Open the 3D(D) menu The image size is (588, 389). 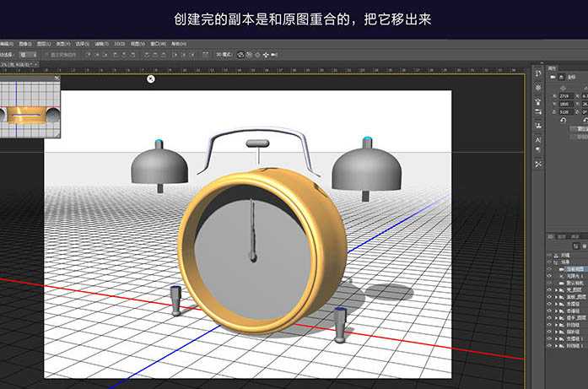119,44
